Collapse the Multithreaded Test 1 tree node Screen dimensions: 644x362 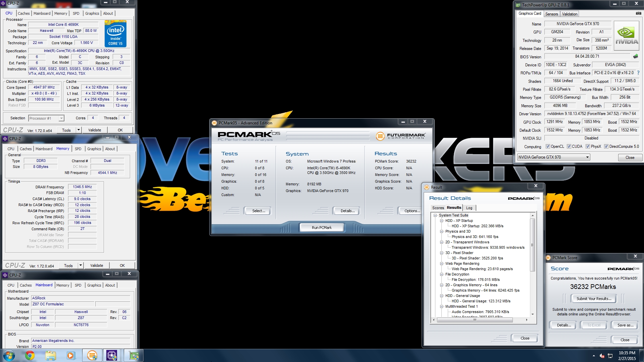pos(442,307)
